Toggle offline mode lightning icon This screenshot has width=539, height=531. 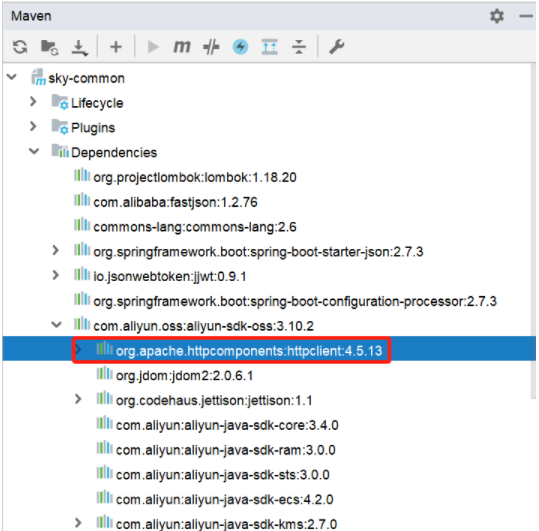point(240,47)
